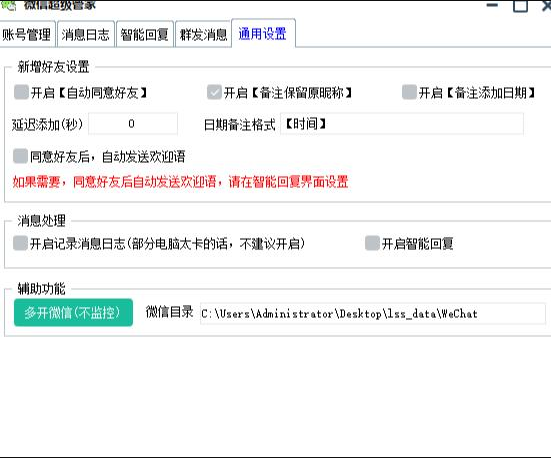The width and height of the screenshot is (551, 458).
Task: Click the 微信目录 label
Action: [169, 312]
